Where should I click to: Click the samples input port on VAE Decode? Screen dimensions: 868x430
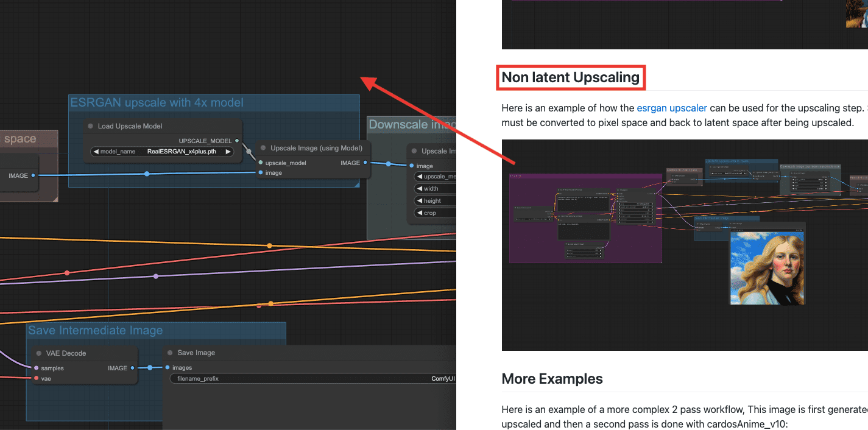[37, 368]
